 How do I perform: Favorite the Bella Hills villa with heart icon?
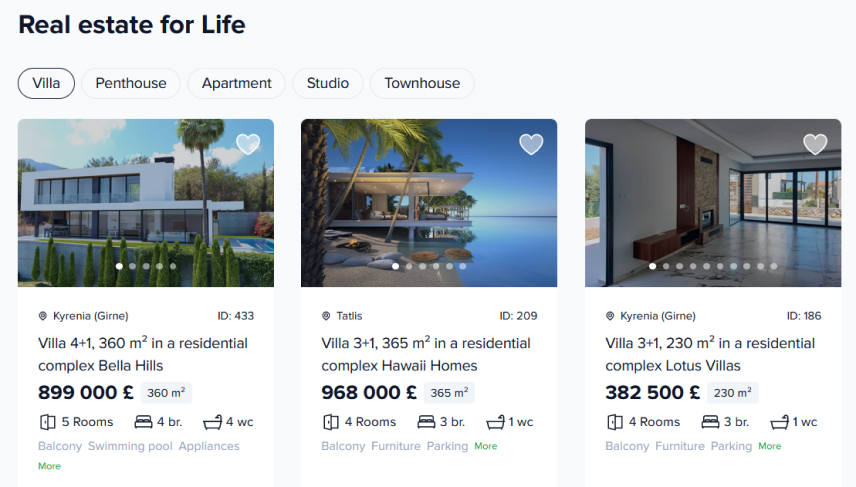click(248, 144)
